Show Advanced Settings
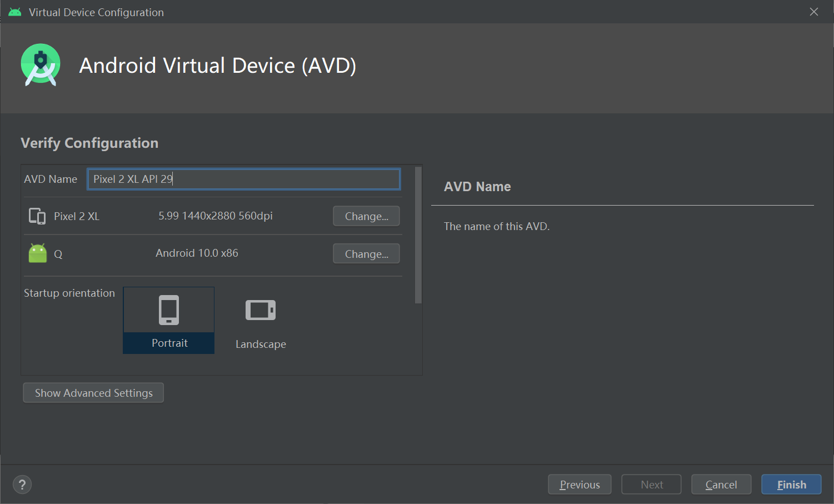The height and width of the screenshot is (504, 834). 93,393
